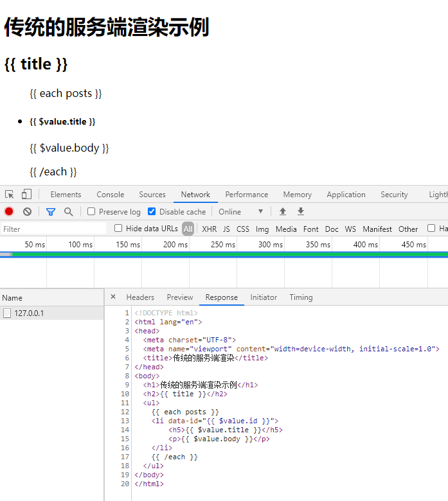Click the 250 ms timeline marker

[223, 245]
